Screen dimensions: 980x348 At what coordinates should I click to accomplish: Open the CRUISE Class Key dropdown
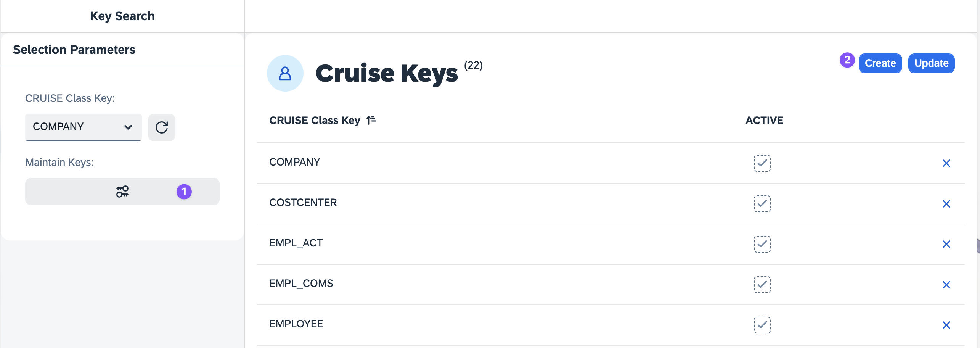coord(83,127)
